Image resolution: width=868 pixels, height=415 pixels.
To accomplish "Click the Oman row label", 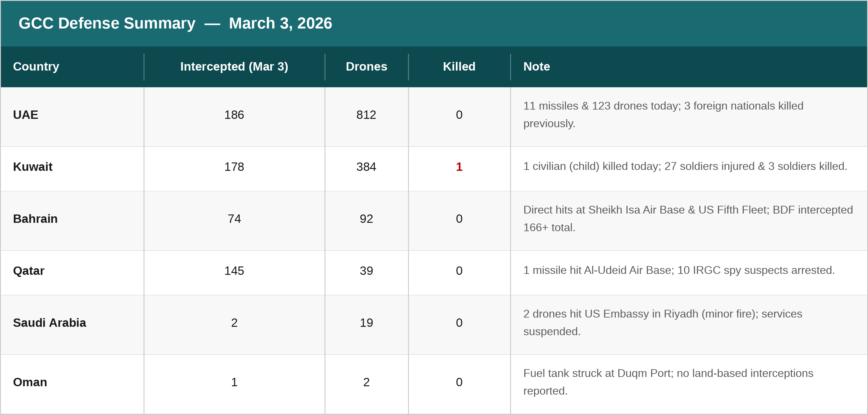I will coord(30,382).
